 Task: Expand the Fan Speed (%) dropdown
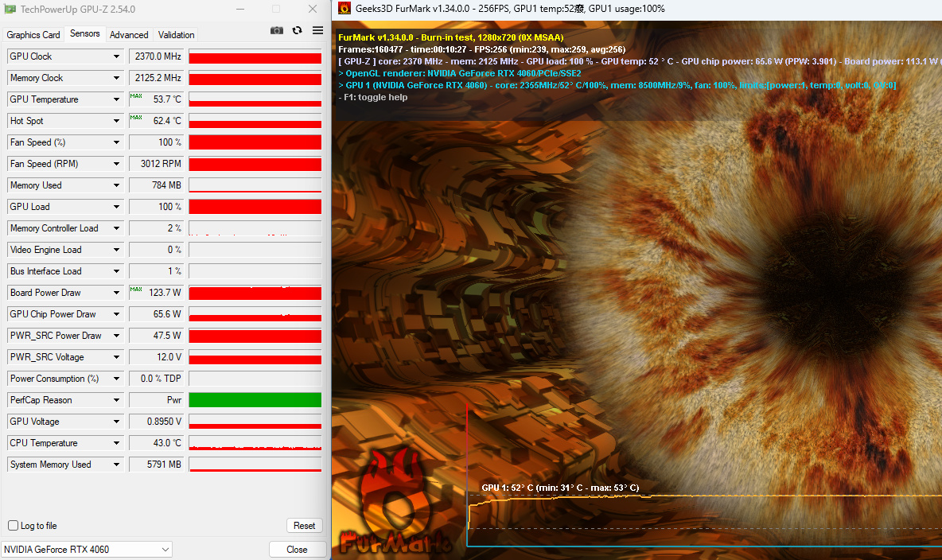116,142
